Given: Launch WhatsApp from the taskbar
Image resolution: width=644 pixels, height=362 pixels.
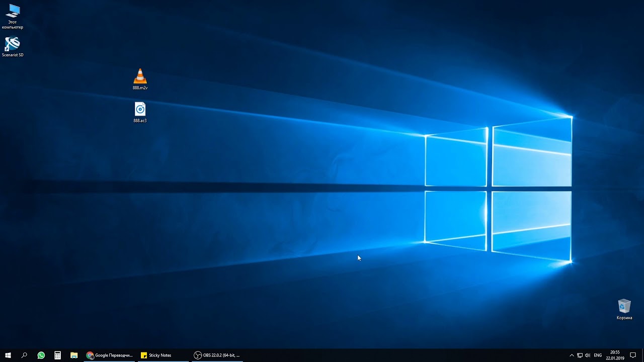Looking at the screenshot, I should coord(41,355).
